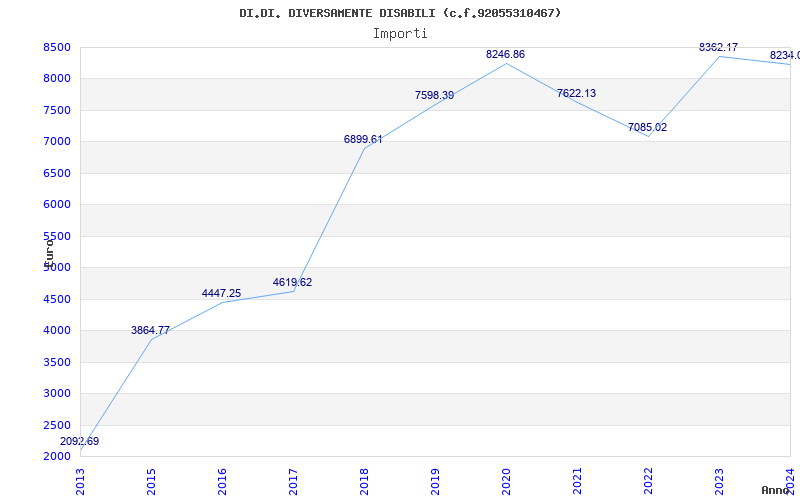The image size is (800, 500).
Task: Select the 7085.02 data label
Action: 647,128
